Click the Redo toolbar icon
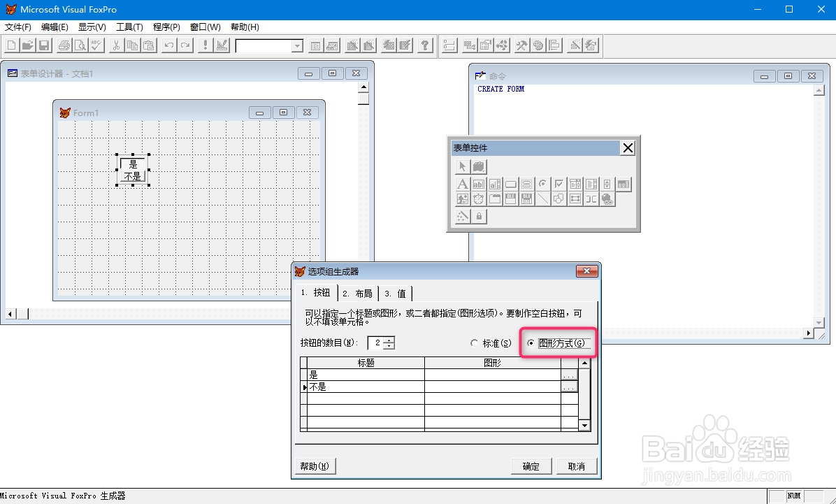836x504 pixels. (x=185, y=45)
